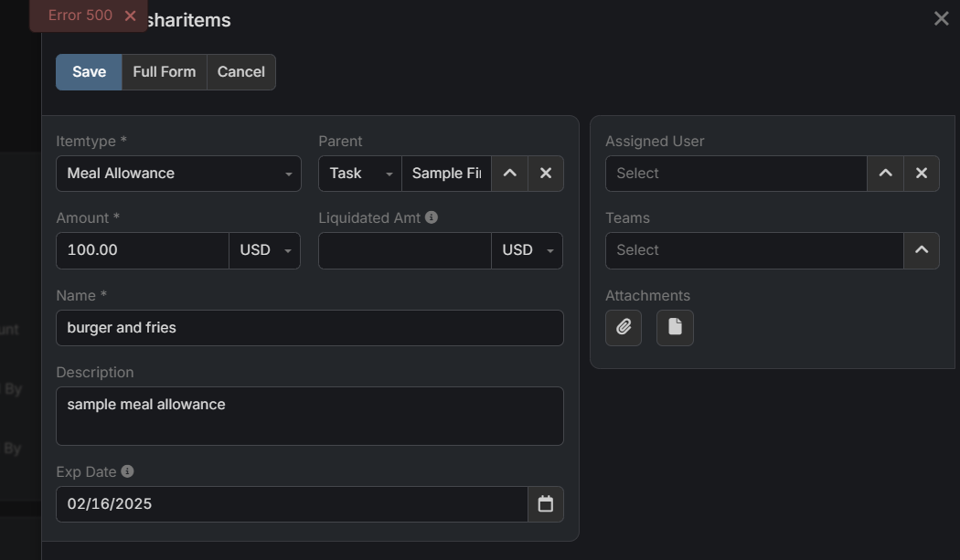
Task: Dismiss the Error 500 notification
Action: 130,16
